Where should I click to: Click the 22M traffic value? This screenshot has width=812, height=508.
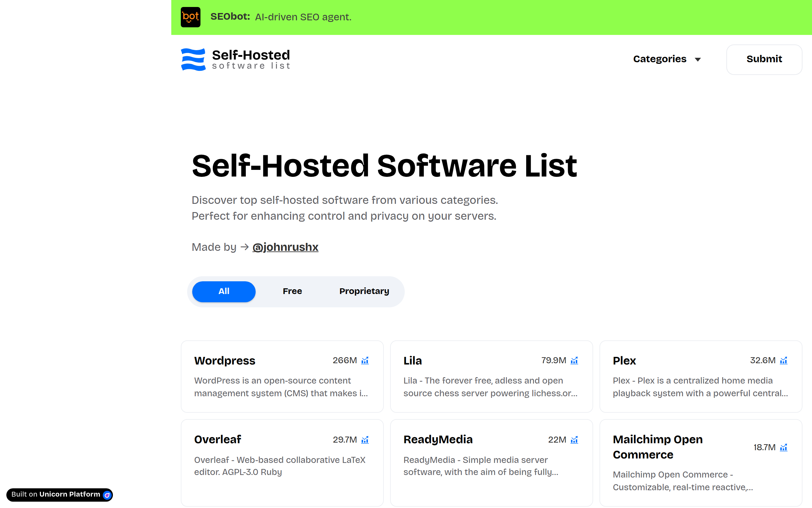point(557,440)
